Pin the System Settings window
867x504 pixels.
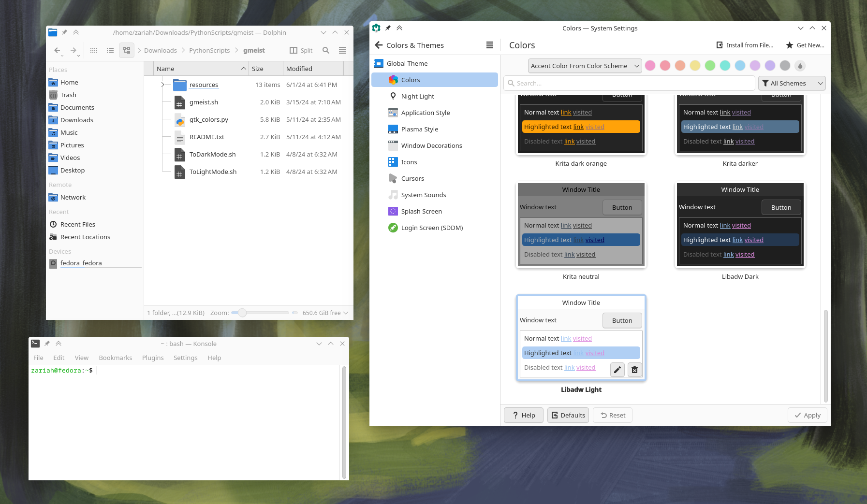[388, 28]
